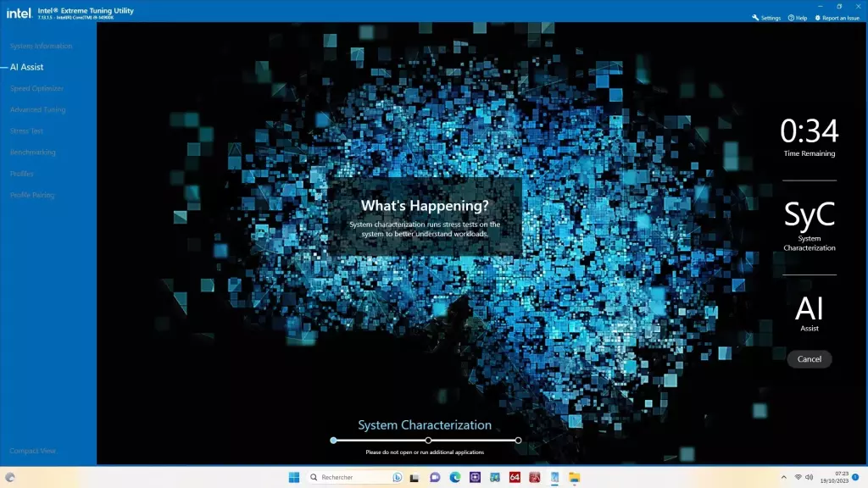Minimize the XTU window
The image size is (868, 488).
(x=821, y=6)
